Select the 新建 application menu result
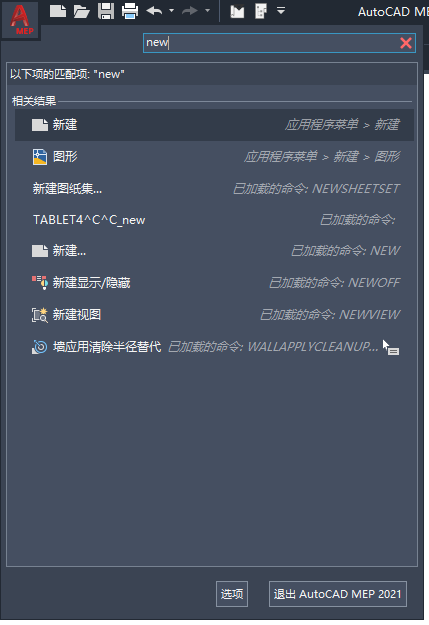 [x=214, y=125]
